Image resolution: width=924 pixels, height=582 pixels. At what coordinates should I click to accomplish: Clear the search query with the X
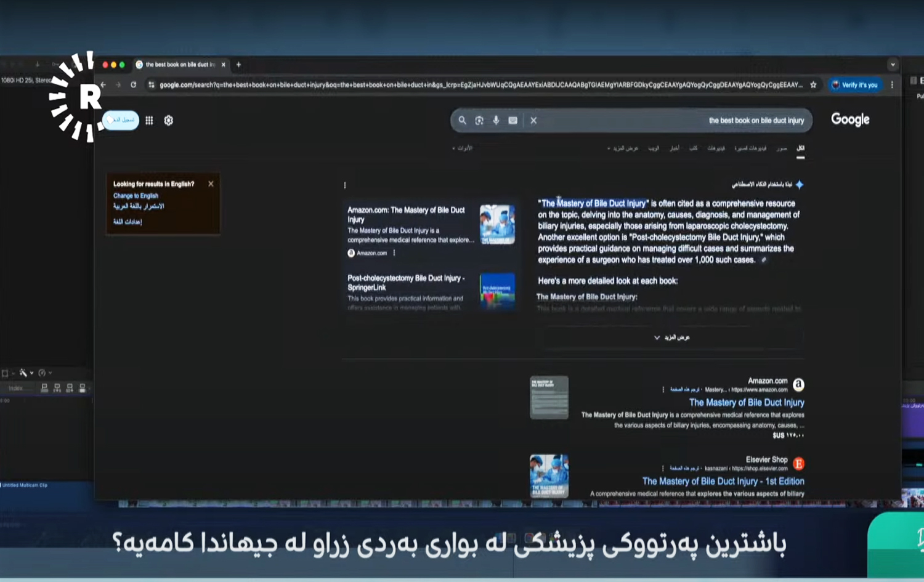tap(533, 121)
